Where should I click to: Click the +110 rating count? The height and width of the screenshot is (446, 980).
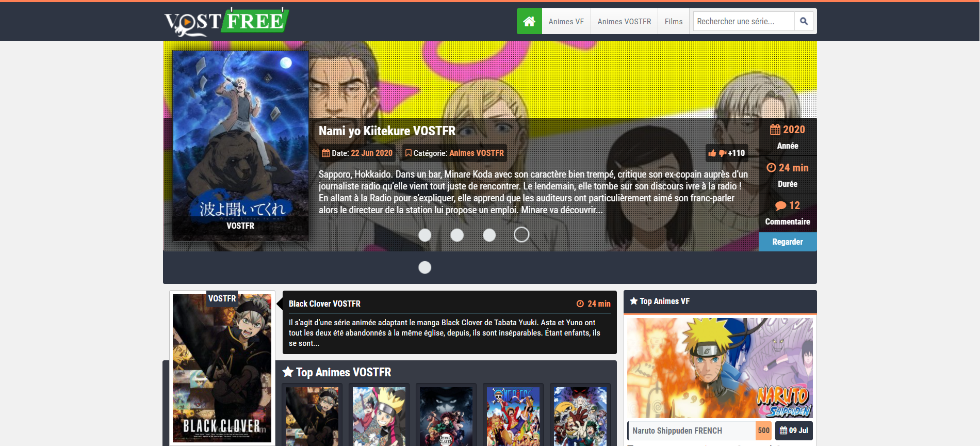tap(737, 153)
